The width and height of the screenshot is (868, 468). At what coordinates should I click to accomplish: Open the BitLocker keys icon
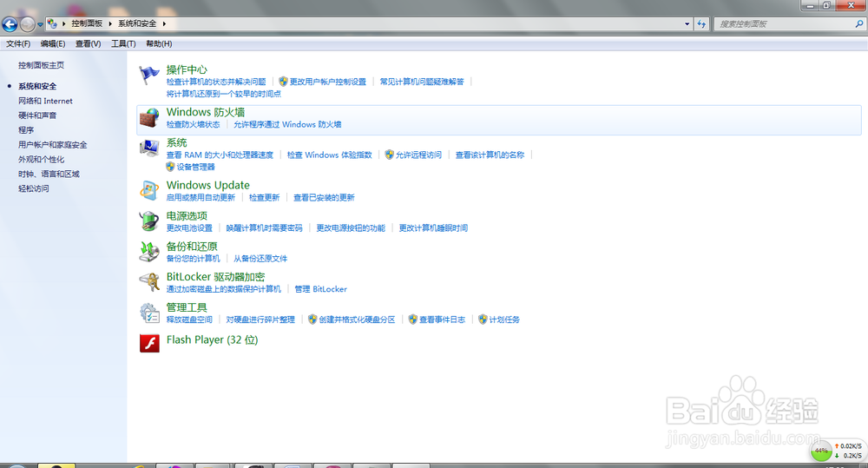149,282
